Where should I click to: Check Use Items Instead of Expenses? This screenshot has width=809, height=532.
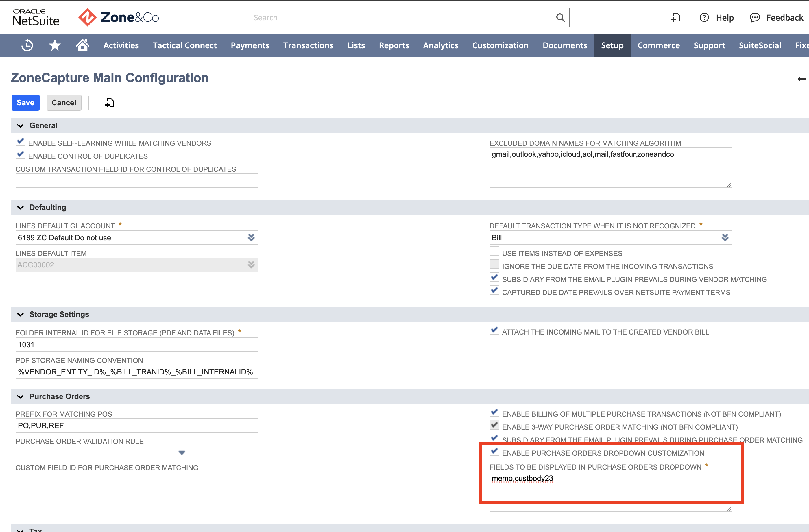point(494,251)
